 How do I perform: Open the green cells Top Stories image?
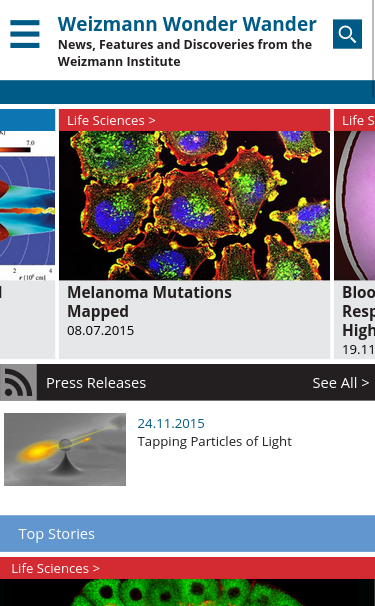click(188, 592)
